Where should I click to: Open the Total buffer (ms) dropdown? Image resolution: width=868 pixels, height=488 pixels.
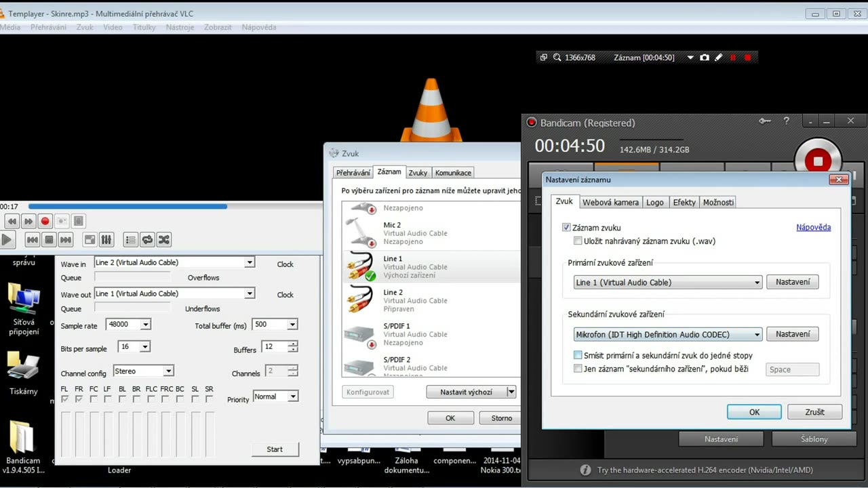click(292, 325)
